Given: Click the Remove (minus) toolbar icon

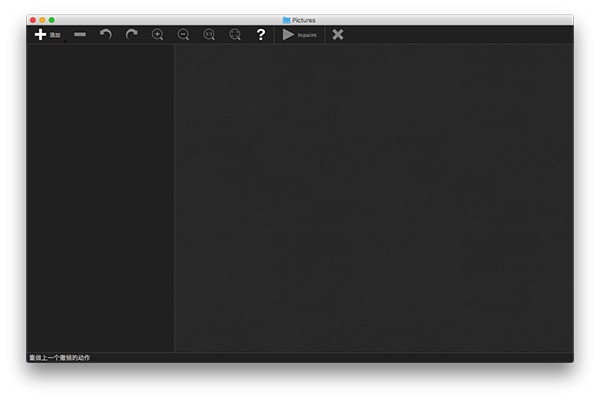Looking at the screenshot, I should point(80,34).
